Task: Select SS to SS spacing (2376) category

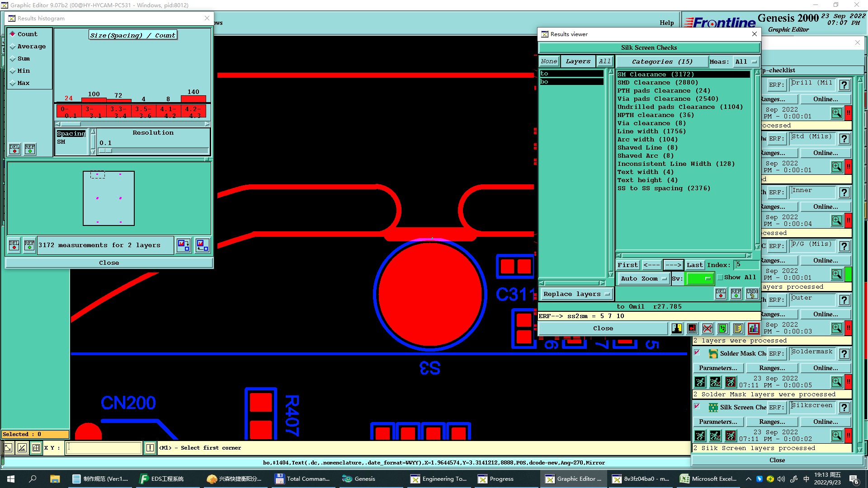Action: (x=683, y=188)
